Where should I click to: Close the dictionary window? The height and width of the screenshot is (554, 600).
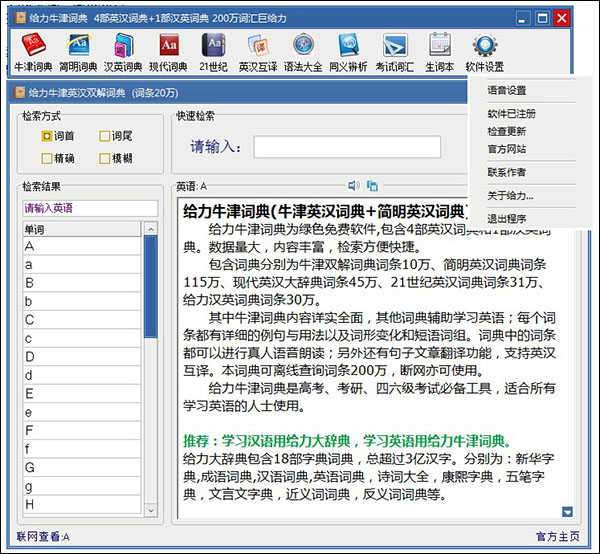(x=562, y=18)
